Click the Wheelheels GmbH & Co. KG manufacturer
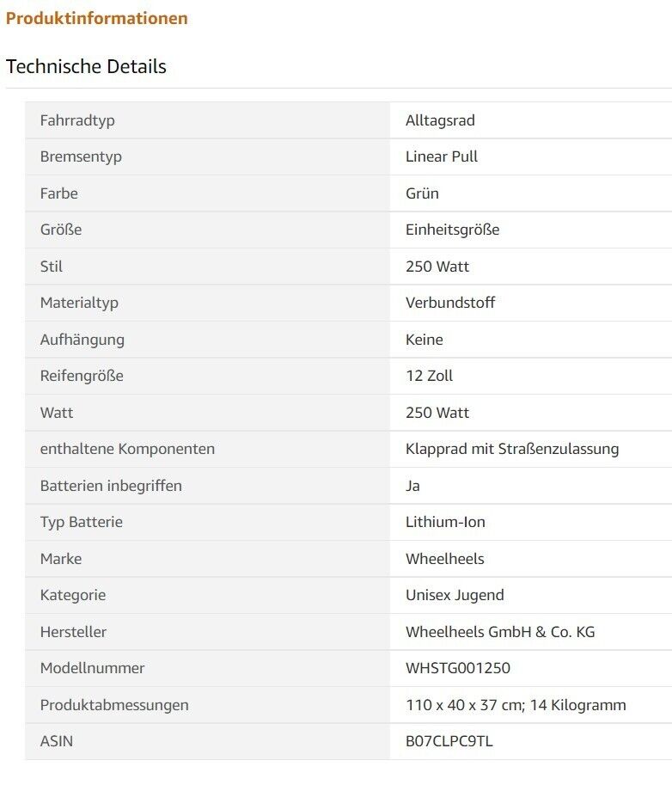672x785 pixels. (500, 632)
